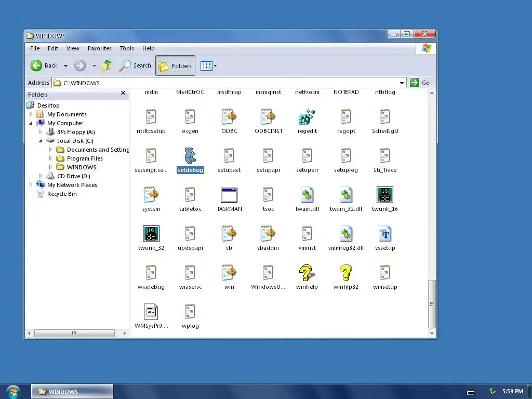Expand the Documents and Settings node

(50, 150)
